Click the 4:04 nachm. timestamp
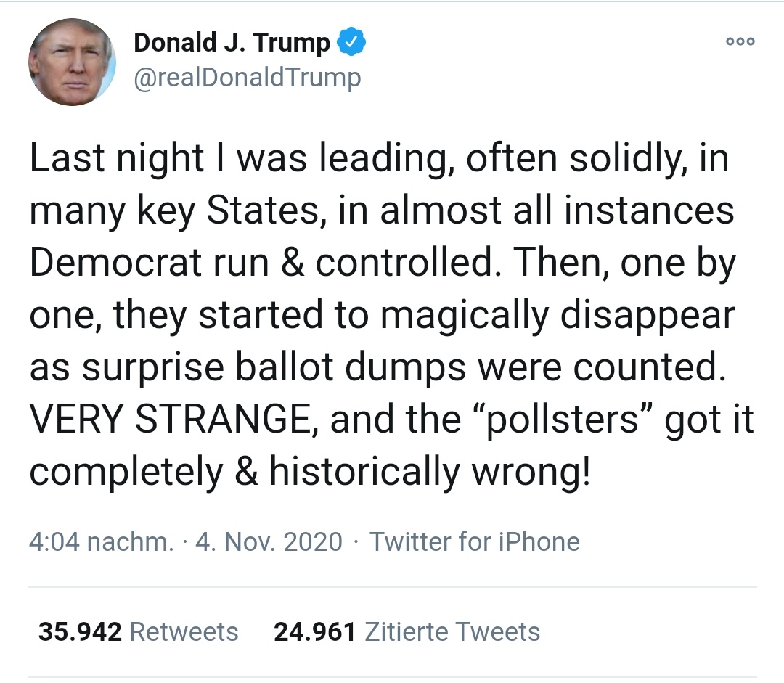The image size is (784, 683). coord(101,541)
